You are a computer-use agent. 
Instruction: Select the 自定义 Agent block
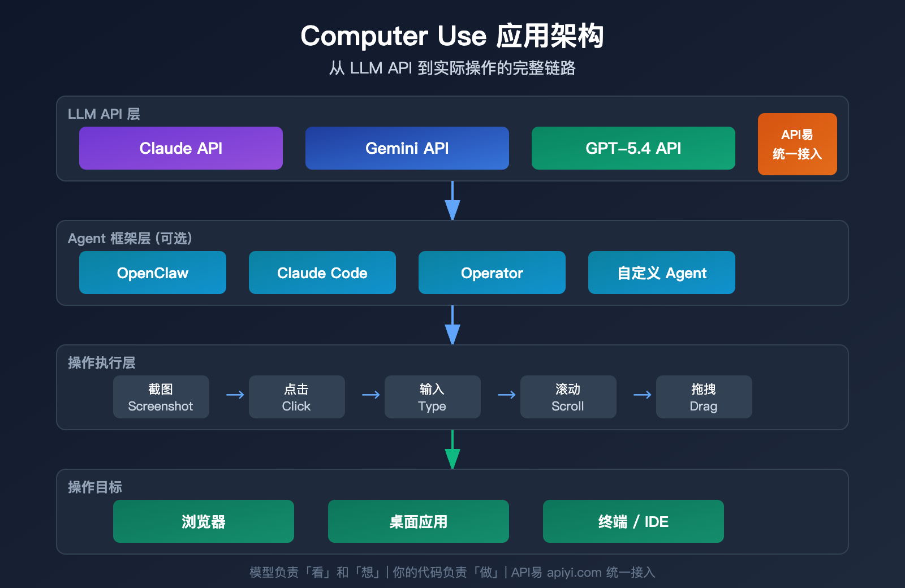[661, 273]
